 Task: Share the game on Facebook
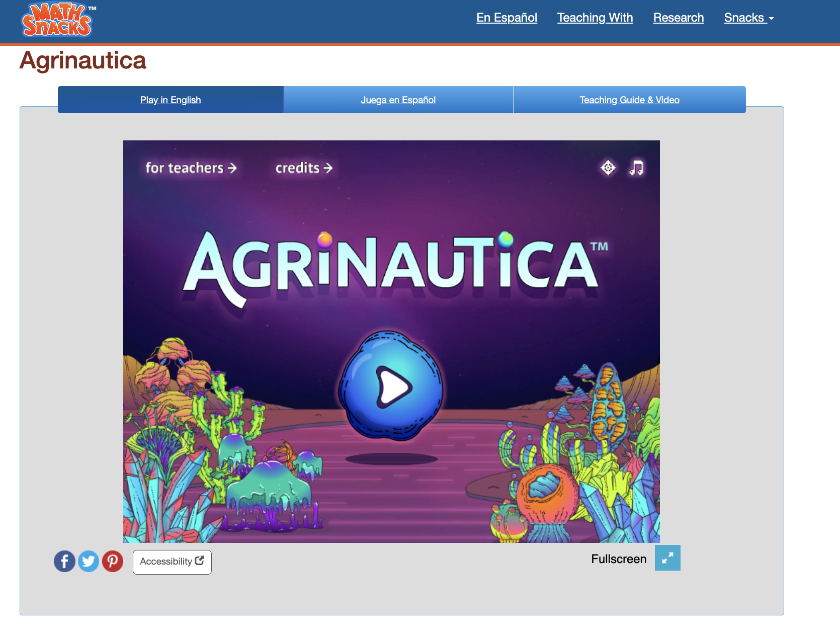point(64,561)
